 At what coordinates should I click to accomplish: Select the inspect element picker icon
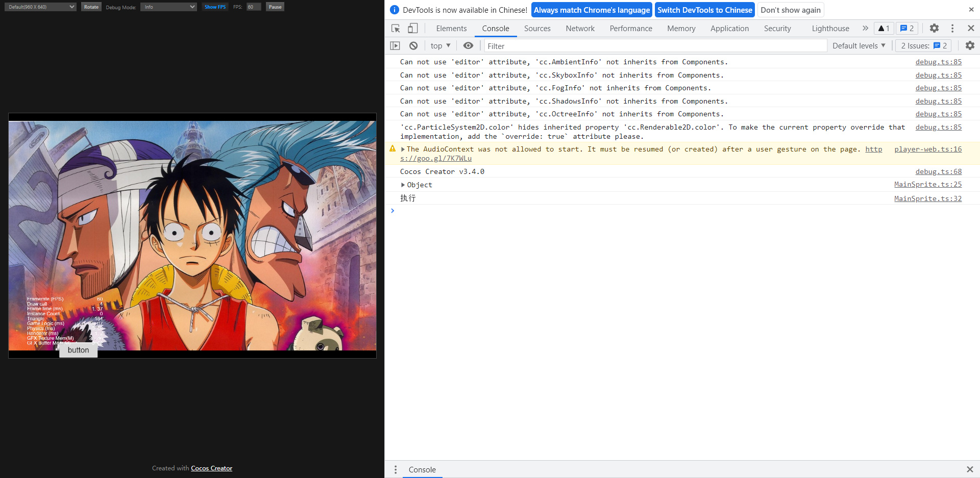(x=396, y=29)
